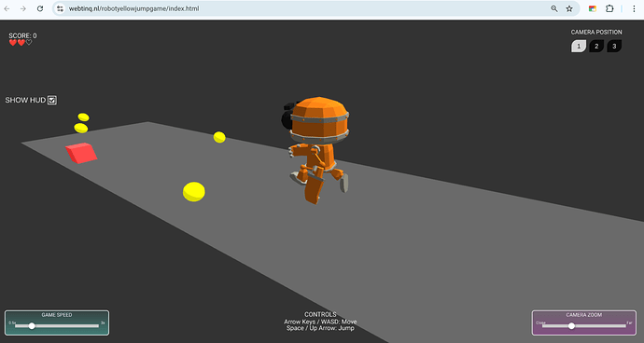This screenshot has width=644, height=343.
Task: Click the CAMERA POSITION label
Action: click(x=596, y=32)
